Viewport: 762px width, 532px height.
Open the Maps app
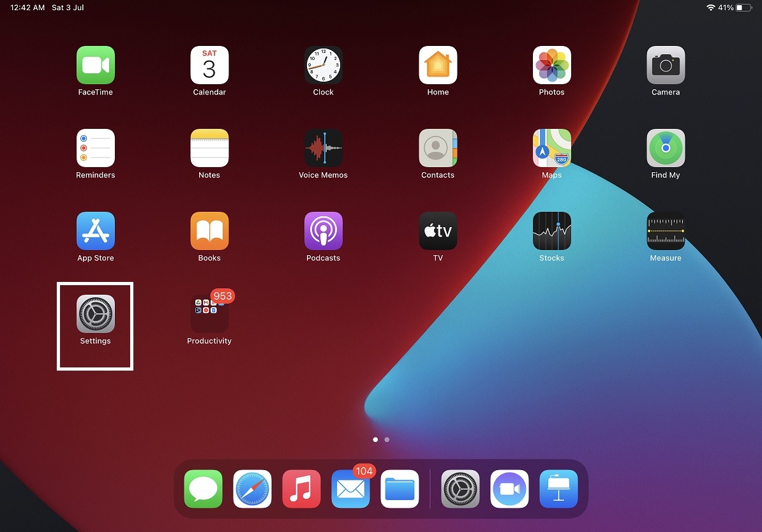pos(551,148)
